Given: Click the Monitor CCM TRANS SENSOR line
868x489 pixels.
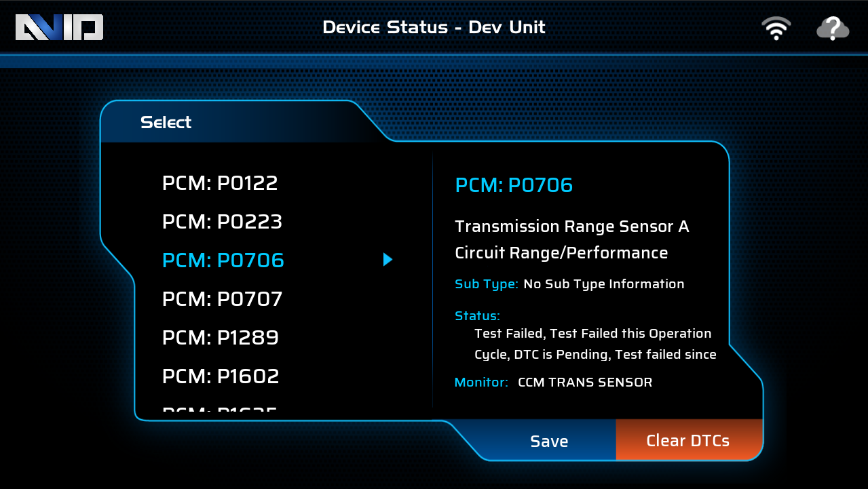Looking at the screenshot, I should click(x=553, y=383).
